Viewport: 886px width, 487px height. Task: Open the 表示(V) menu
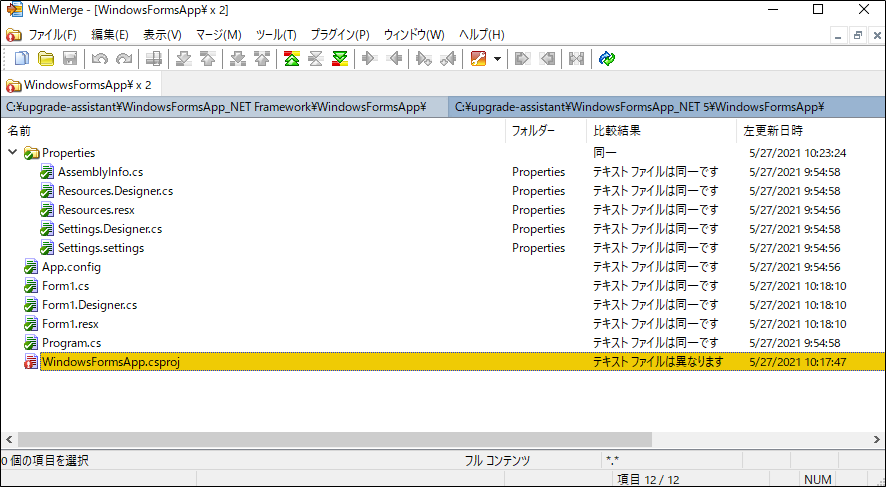click(162, 34)
